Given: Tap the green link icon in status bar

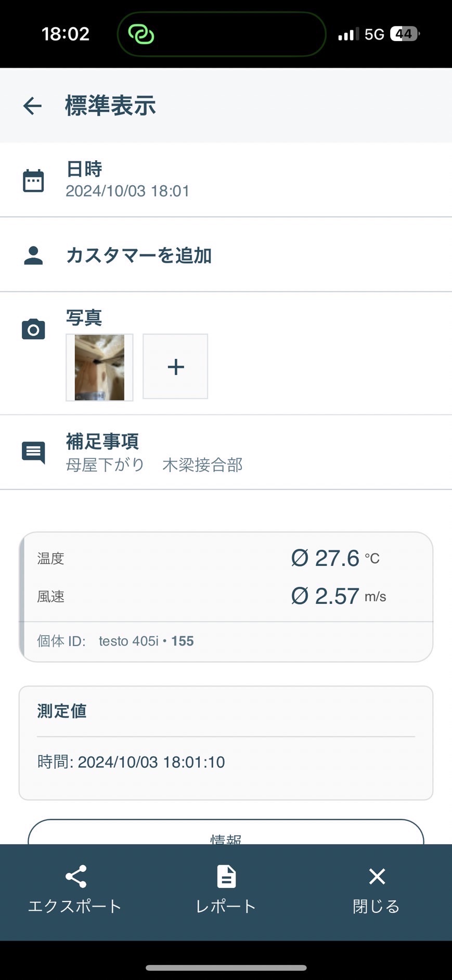Looking at the screenshot, I should [x=141, y=34].
